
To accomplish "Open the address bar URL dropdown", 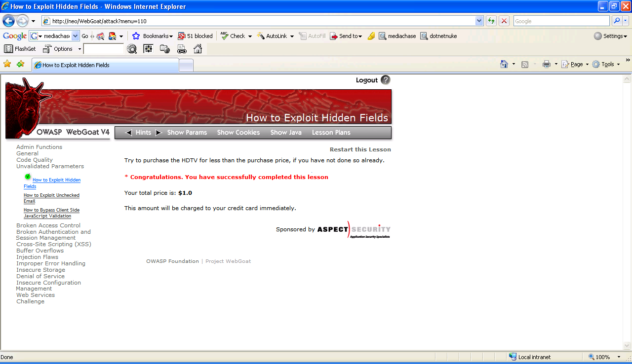I will 479,21.
